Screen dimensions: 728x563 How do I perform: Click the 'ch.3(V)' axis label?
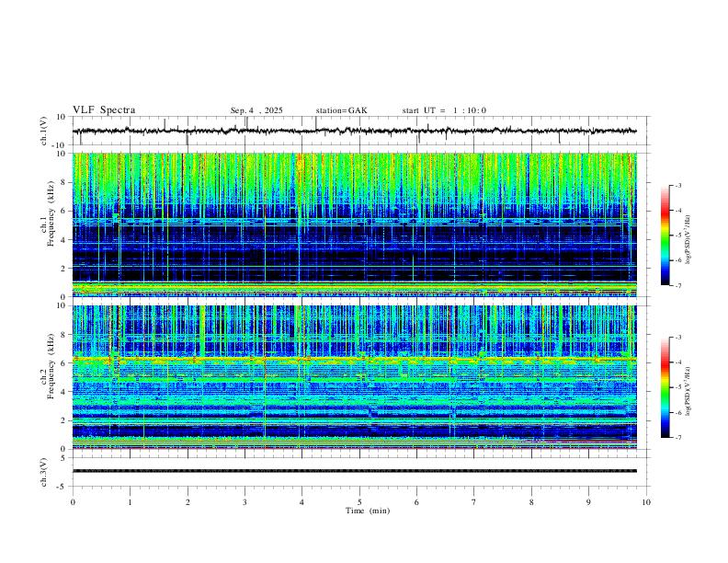tap(44, 473)
